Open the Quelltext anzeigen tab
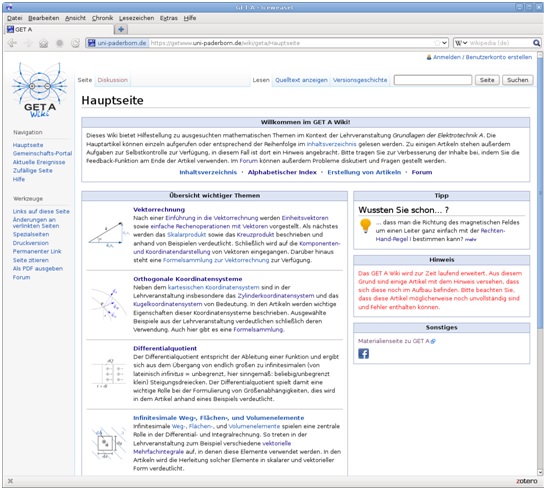The image size is (544, 489). pyautogui.click(x=301, y=80)
